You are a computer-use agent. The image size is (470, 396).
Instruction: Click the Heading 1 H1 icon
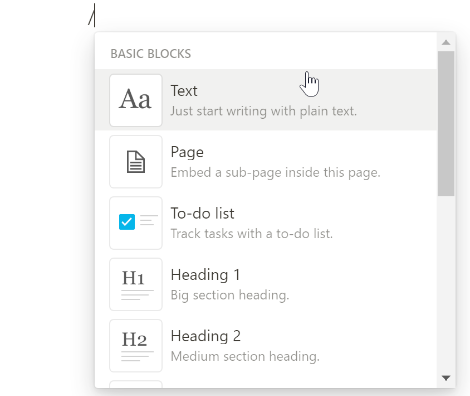point(136,284)
